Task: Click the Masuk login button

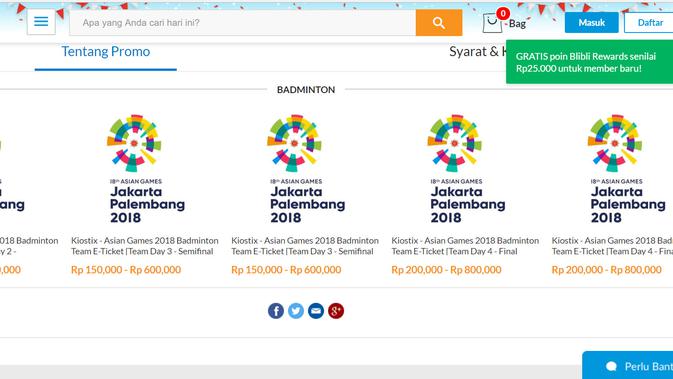Action: 591,23
